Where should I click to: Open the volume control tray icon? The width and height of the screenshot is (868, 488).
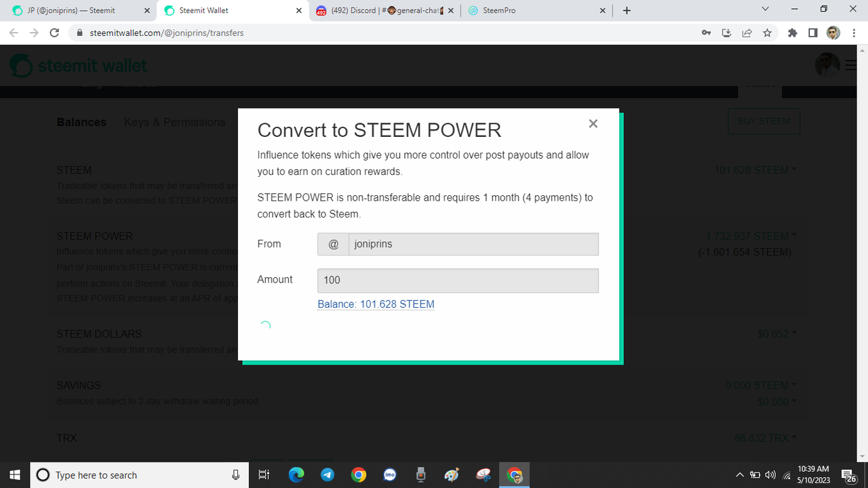tap(770, 475)
